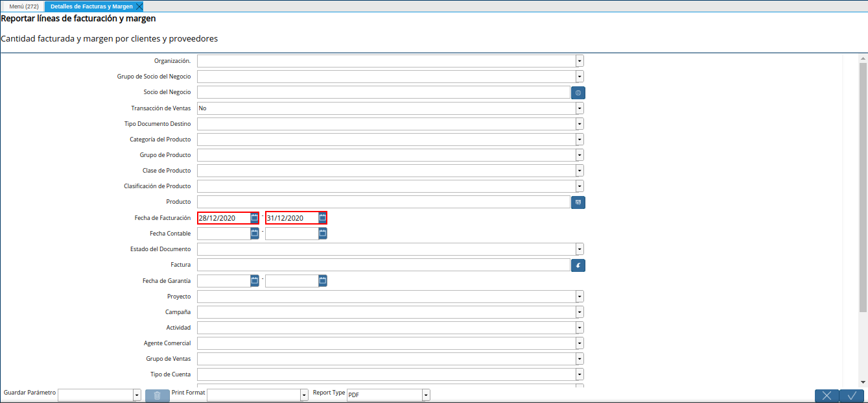Delete saved parameter with trash icon
Viewport: 868px width, 403px height.
[x=158, y=395]
